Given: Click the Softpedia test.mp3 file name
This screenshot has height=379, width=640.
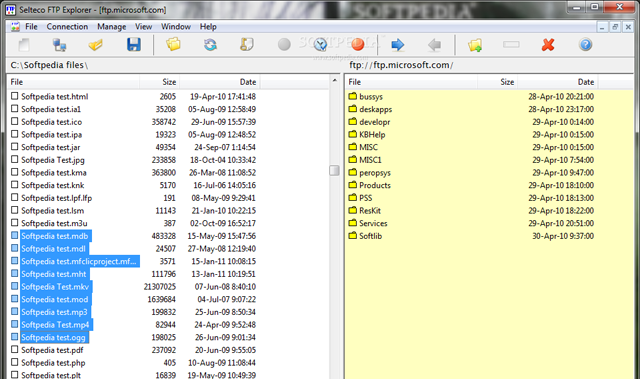Looking at the screenshot, I should click(54, 312).
